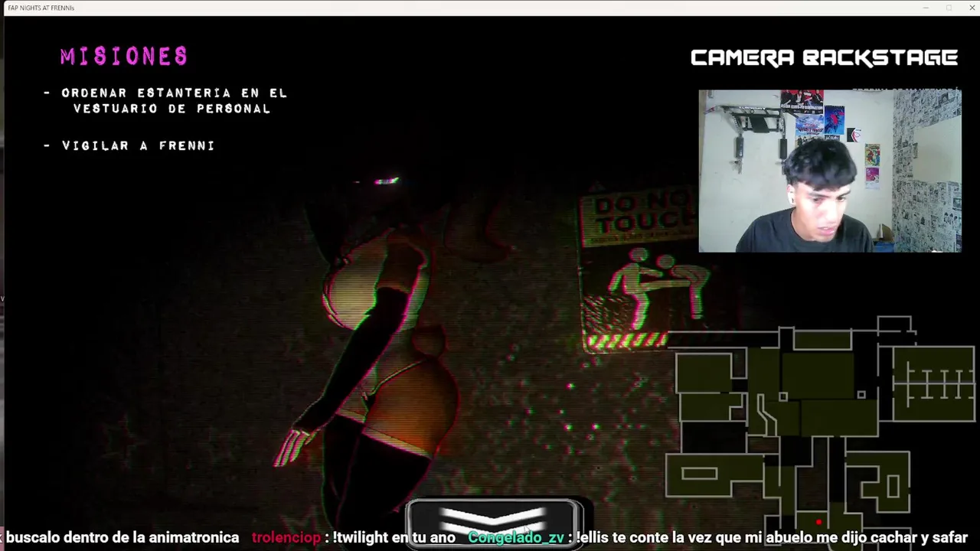The height and width of the screenshot is (551, 980).
Task: Close the game window
Action: pyautogui.click(x=972, y=8)
